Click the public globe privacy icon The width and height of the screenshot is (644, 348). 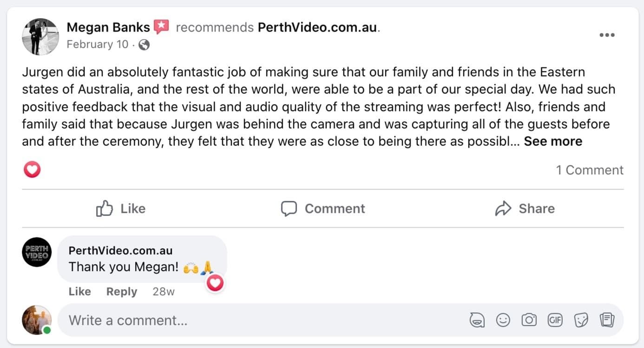click(x=145, y=45)
